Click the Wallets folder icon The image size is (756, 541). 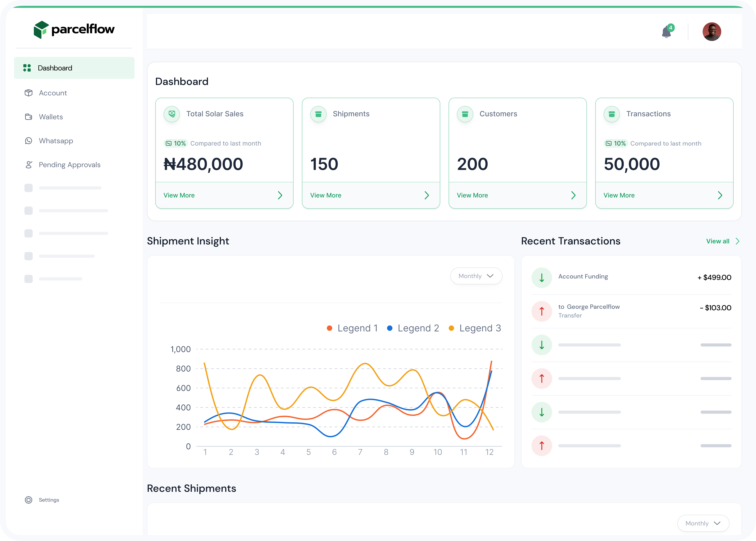tap(29, 117)
